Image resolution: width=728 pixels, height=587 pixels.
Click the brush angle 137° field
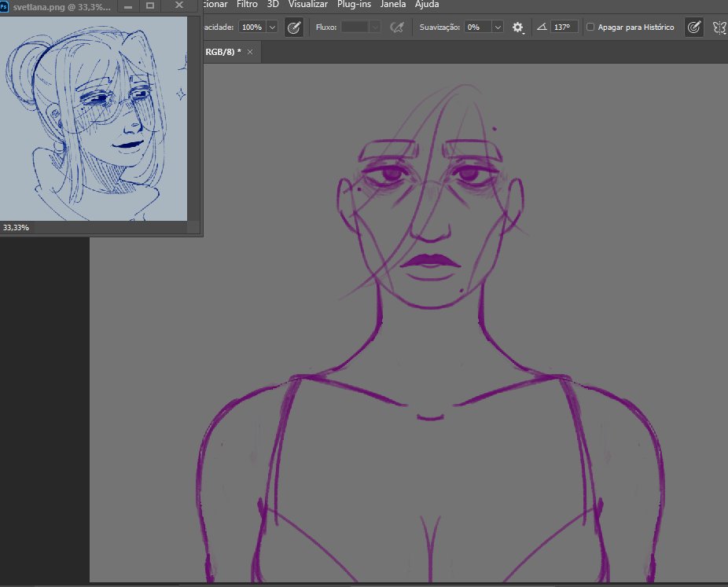(x=564, y=27)
